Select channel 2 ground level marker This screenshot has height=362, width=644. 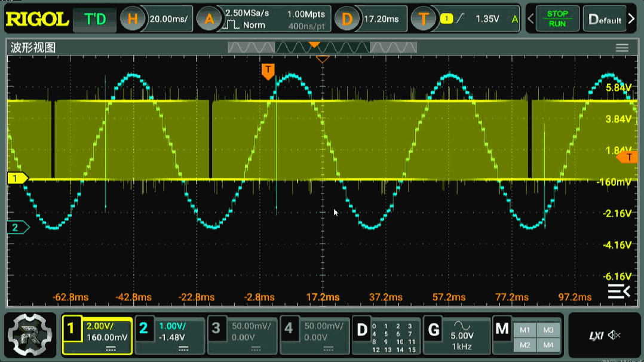18,227
